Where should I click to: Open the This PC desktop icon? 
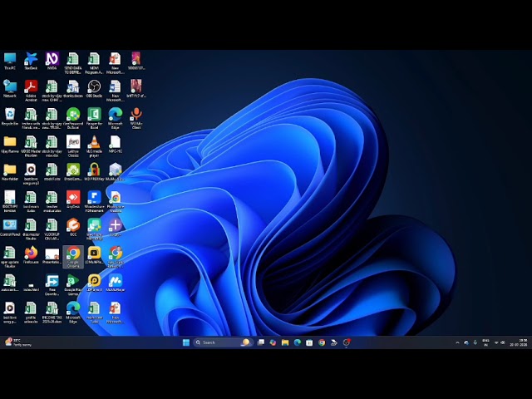(10, 61)
